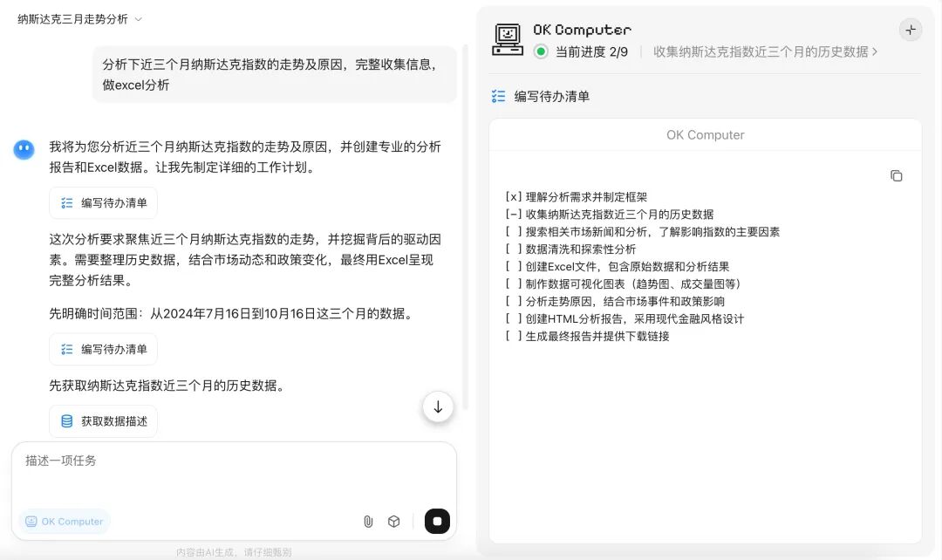Click the text 先获取纳斯达克指数近三个月的历史数据
The height and width of the screenshot is (560, 942).
(167, 386)
